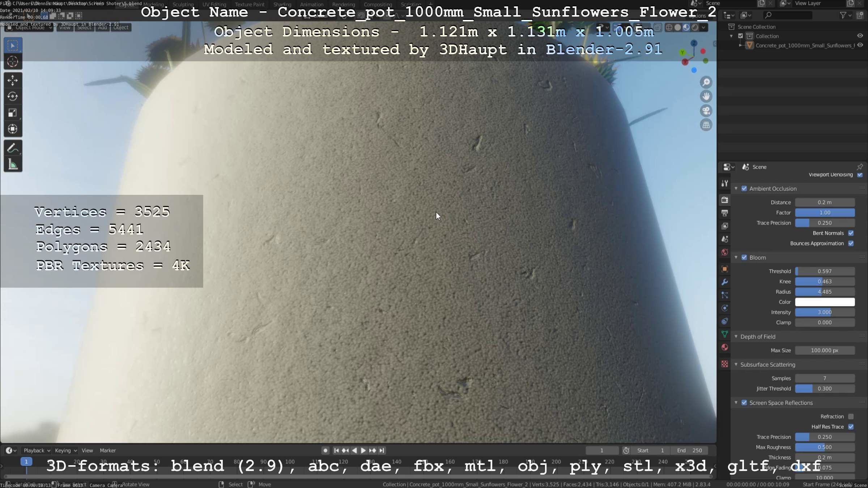Toggle the Bloom checkbox
This screenshot has width=868, height=488.
click(744, 258)
